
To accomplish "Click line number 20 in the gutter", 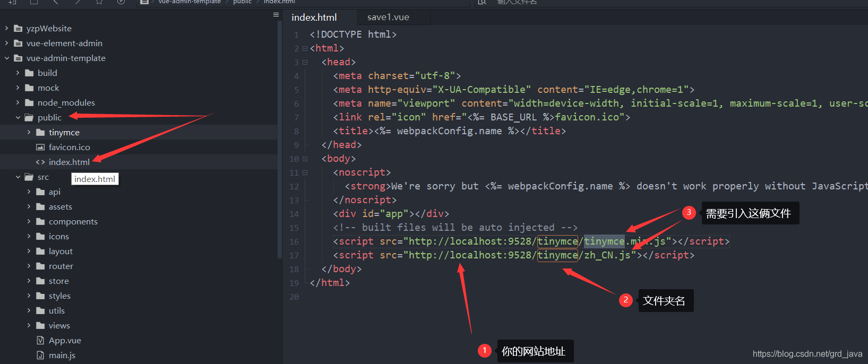I will click(294, 297).
